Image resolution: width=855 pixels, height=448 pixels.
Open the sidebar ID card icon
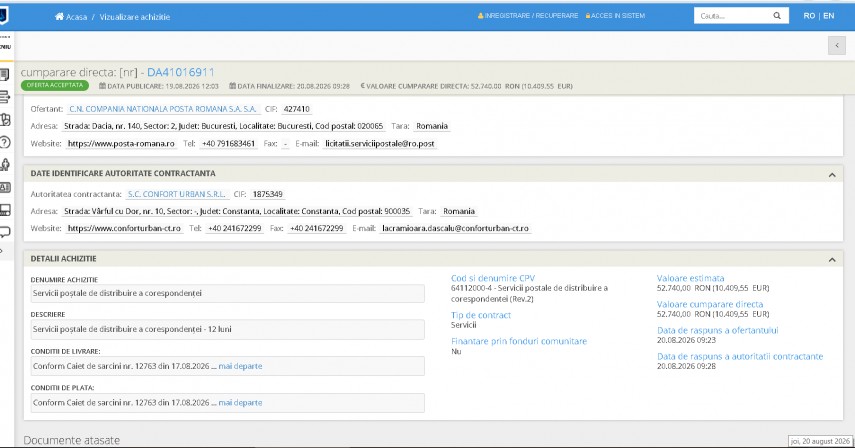(5, 187)
